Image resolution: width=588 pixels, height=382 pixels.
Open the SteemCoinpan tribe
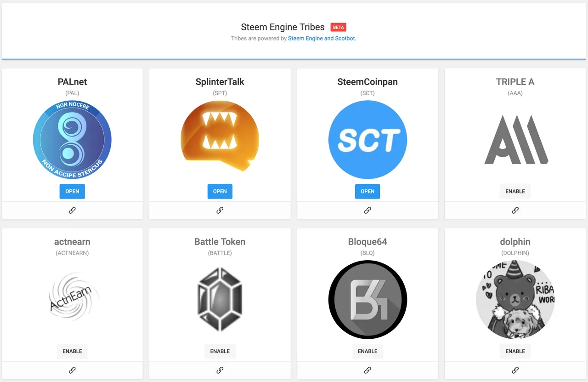coord(367,191)
